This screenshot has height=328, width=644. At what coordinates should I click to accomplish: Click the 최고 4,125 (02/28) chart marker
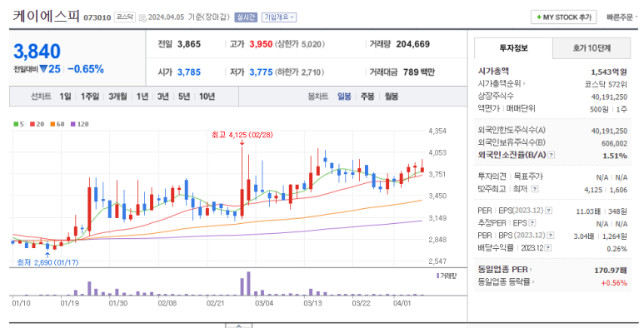tap(242, 135)
